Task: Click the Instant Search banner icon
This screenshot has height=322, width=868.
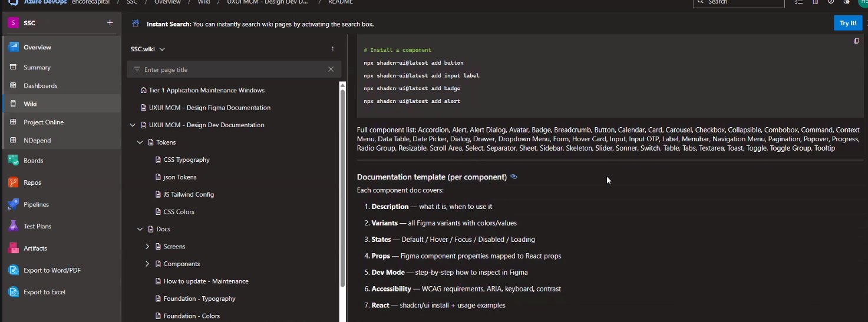Action: point(136,24)
